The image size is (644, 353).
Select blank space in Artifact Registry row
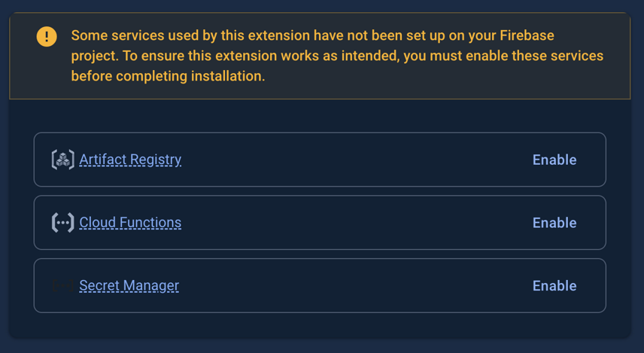[x=354, y=160]
